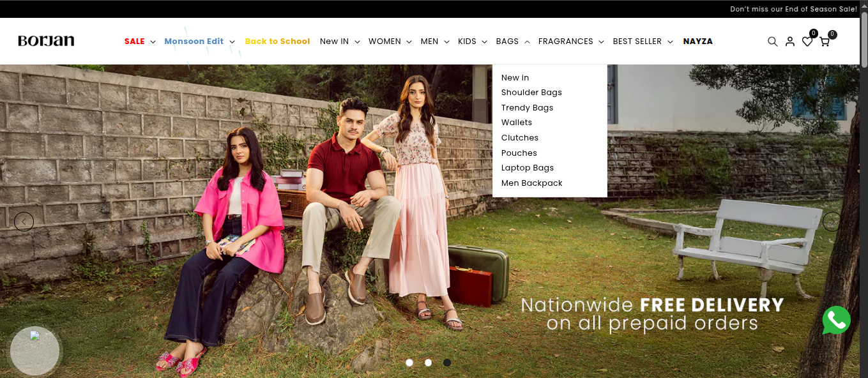Click the page vertical scrollbar
The image size is (868, 378).
point(864,192)
